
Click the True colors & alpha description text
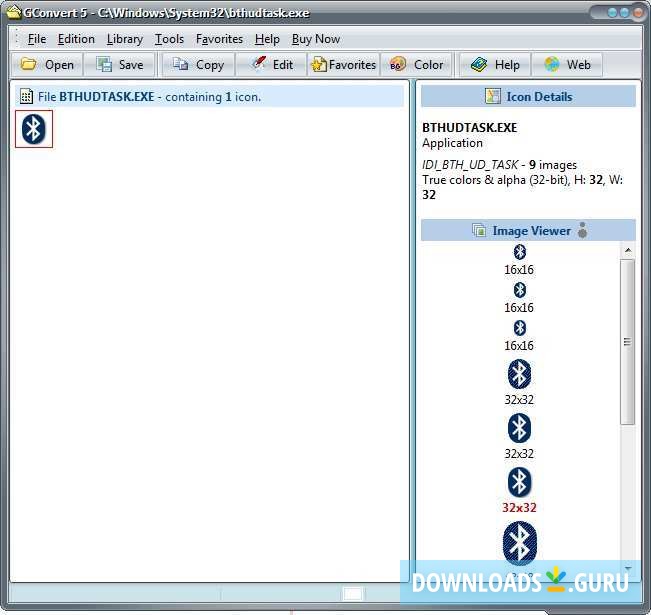tap(496, 180)
